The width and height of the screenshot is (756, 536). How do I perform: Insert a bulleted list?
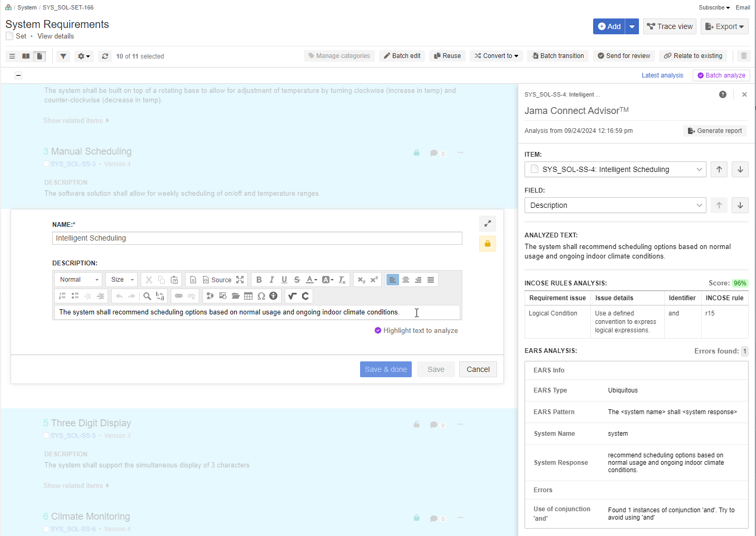pyautogui.click(x=75, y=296)
